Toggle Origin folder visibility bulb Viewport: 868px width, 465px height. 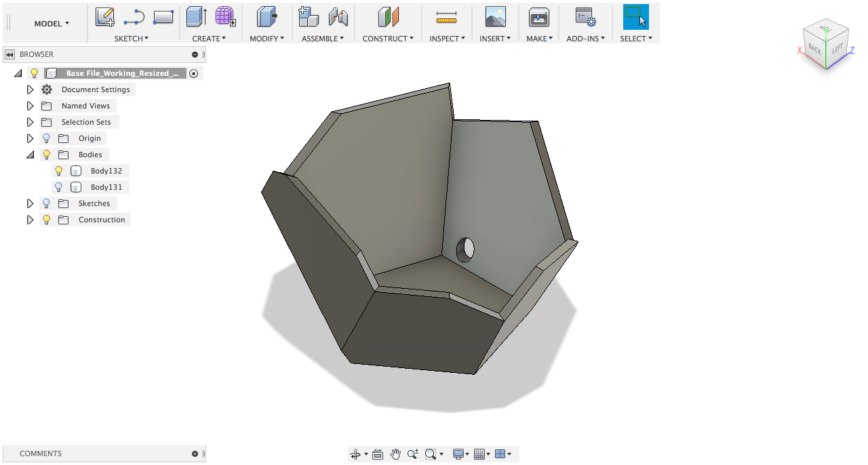[x=47, y=138]
